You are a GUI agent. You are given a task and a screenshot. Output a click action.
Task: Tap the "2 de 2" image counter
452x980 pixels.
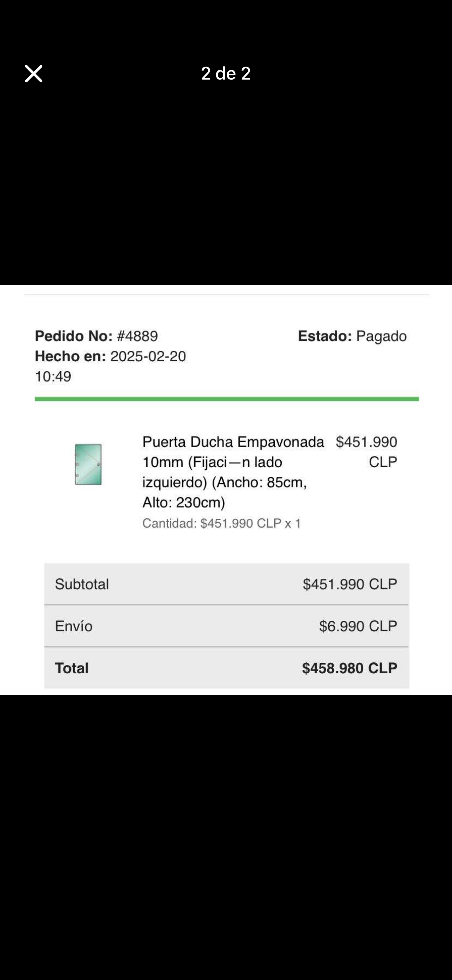tap(226, 73)
